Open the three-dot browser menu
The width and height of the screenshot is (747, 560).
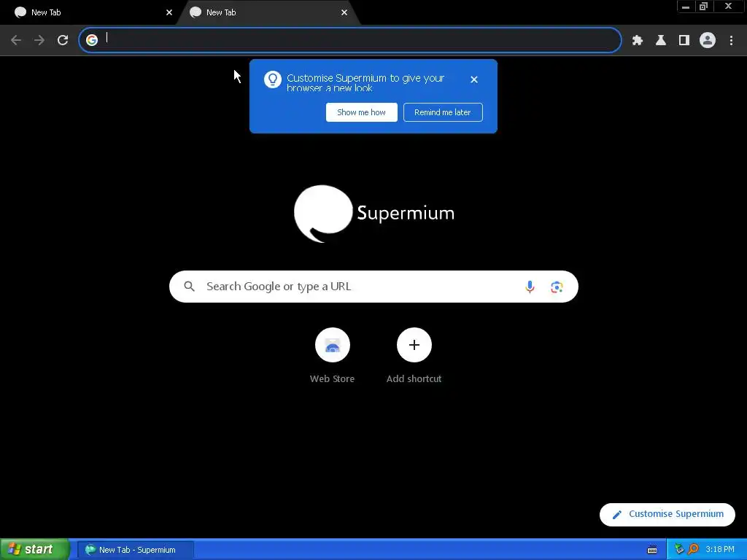pyautogui.click(x=731, y=40)
